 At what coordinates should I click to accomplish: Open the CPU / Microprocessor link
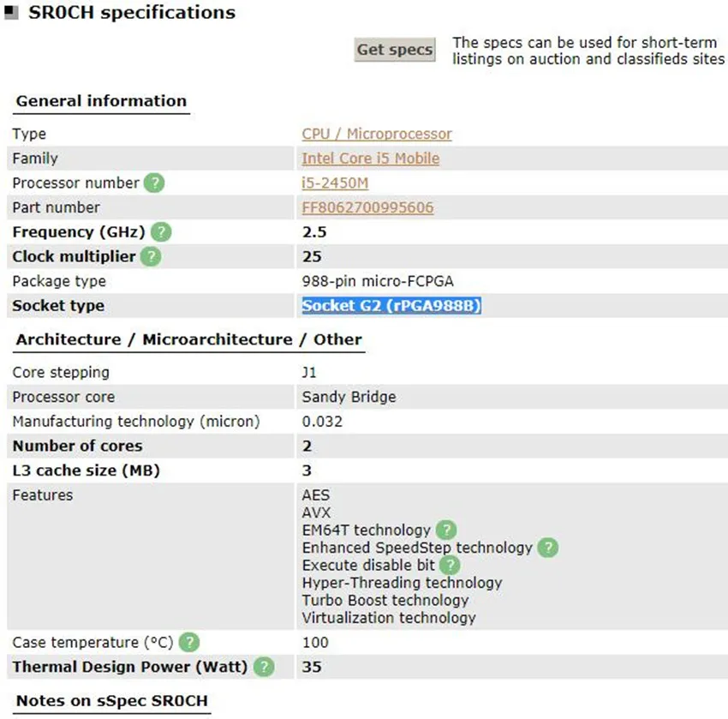(377, 134)
